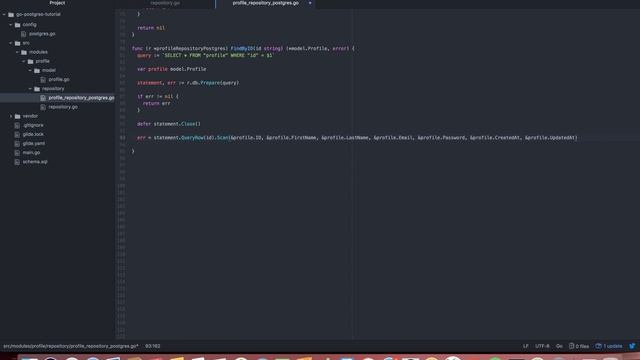Image resolution: width=640 pixels, height=360 pixels.
Task: Collapse the src folder chevron
Action: pyautogui.click(x=11, y=43)
